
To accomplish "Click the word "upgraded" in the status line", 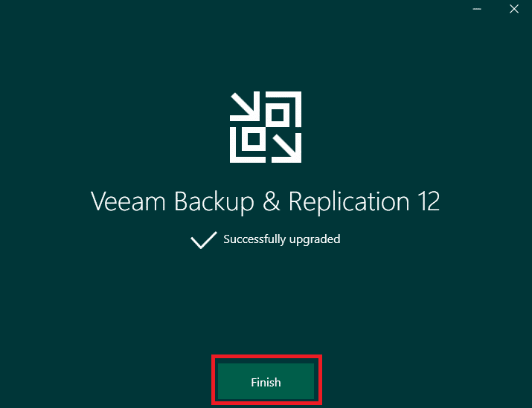I will tap(315, 239).
